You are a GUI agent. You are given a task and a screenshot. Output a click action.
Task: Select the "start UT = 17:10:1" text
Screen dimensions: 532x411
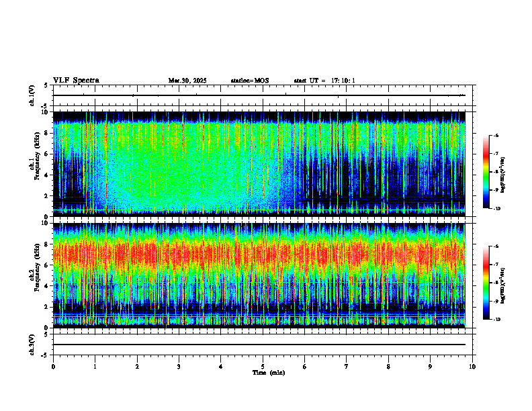[x=324, y=81]
